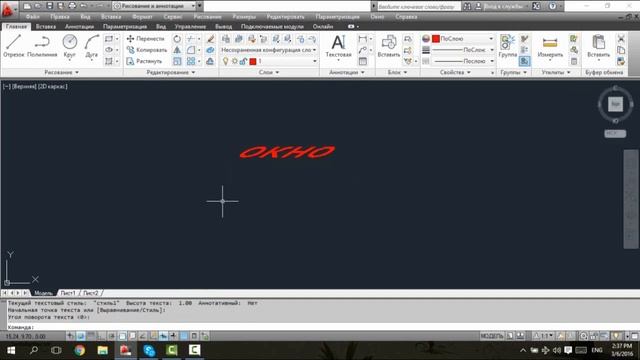This screenshot has width=640, height=360.
Task: Click the Текстовая text tool
Action: [x=338, y=46]
